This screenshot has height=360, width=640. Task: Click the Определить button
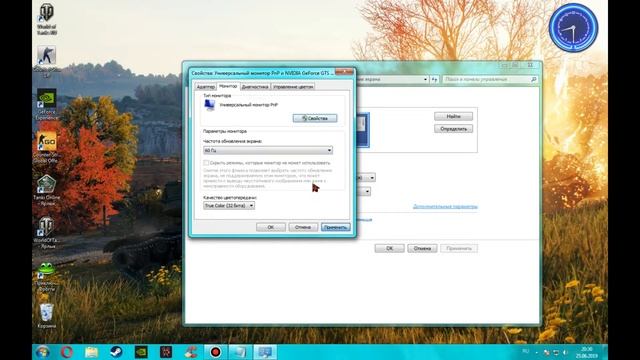point(453,129)
